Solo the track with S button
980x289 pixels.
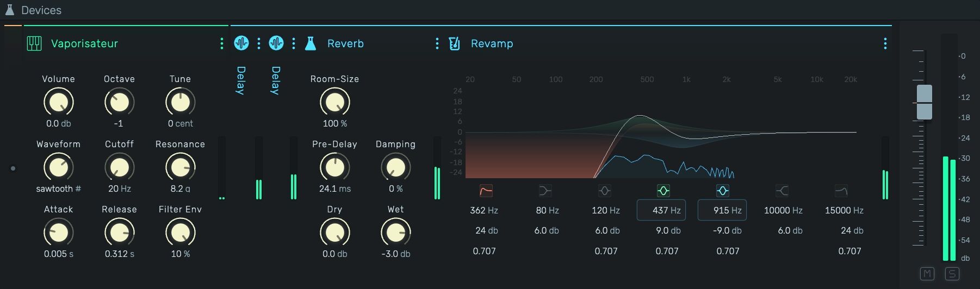(x=952, y=274)
